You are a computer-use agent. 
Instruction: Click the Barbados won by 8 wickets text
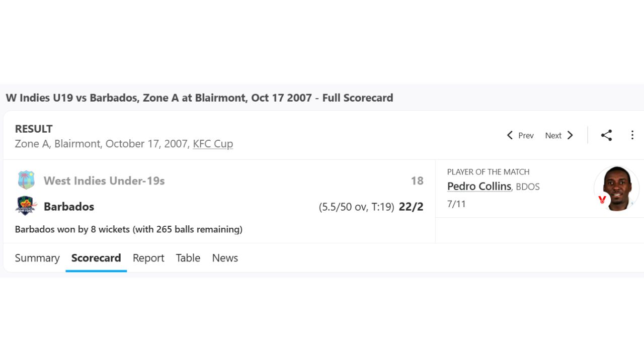coord(129,229)
